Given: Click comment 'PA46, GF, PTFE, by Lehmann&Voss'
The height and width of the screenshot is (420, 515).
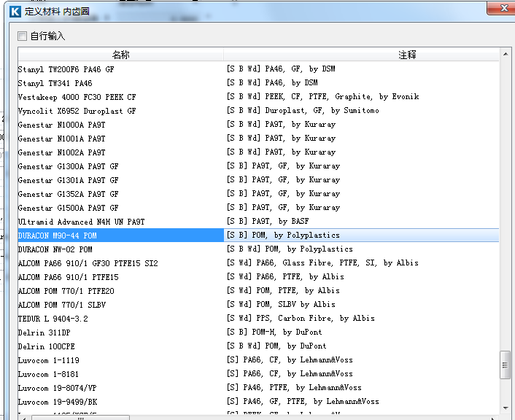Looking at the screenshot, I should point(311,401).
